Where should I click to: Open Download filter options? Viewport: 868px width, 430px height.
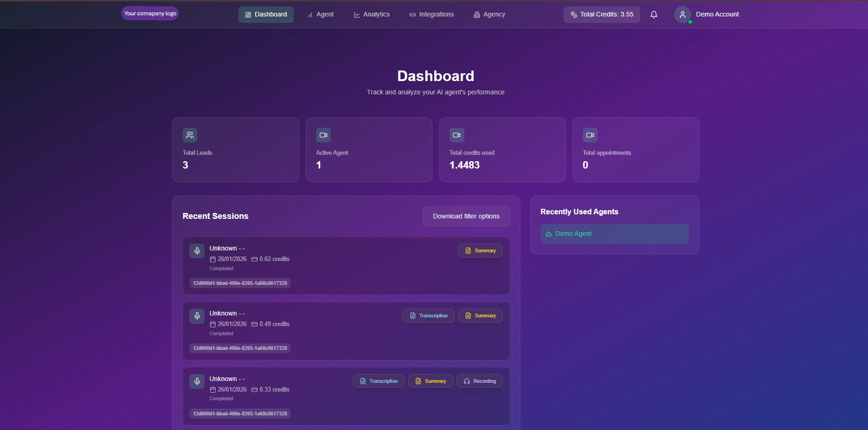tap(466, 216)
